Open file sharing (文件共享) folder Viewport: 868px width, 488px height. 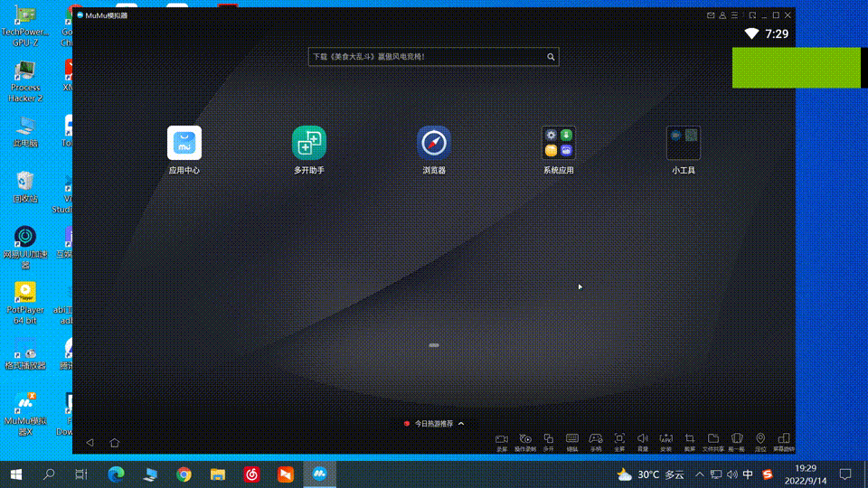[x=713, y=443]
